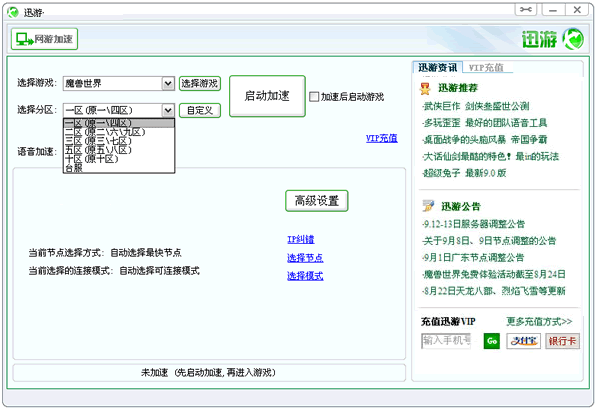This screenshot has height=413, width=600.
Task: Click the 迅游推荐 medal icon
Action: coord(428,88)
